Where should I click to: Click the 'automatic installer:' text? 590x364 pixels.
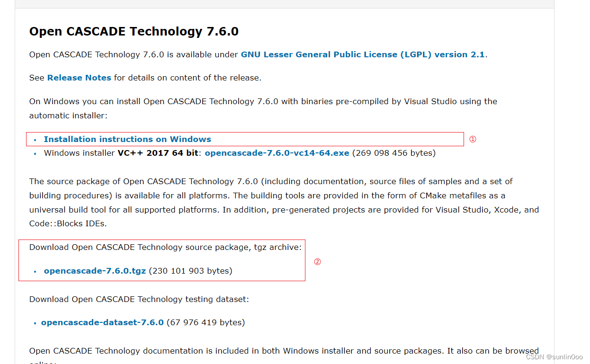(x=68, y=115)
